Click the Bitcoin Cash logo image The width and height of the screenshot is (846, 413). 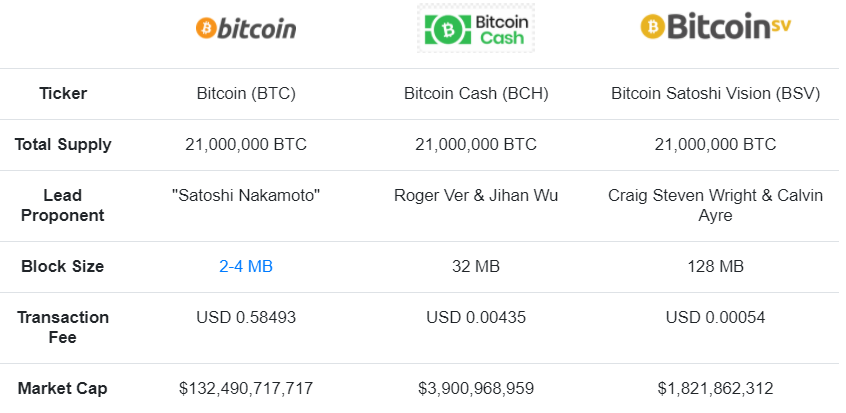click(x=476, y=28)
